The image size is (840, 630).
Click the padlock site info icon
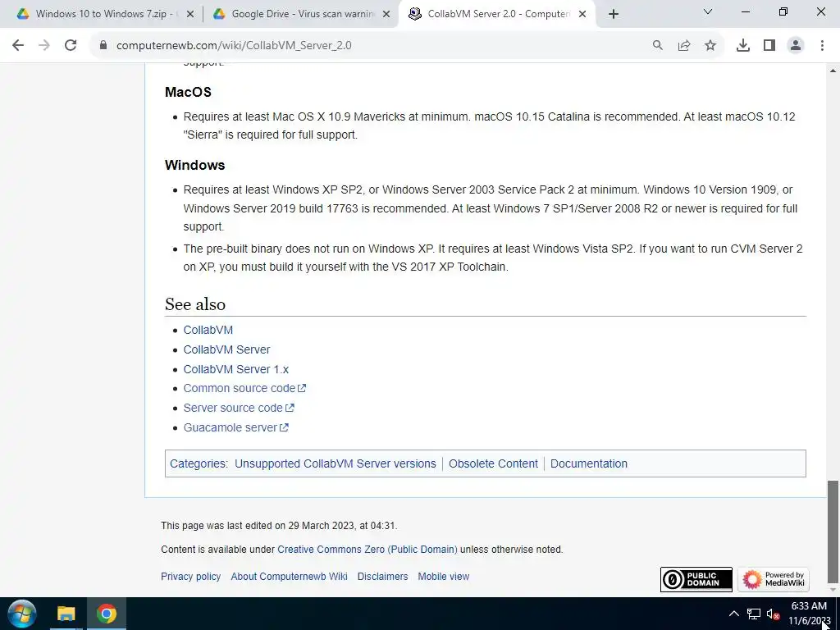point(103,46)
